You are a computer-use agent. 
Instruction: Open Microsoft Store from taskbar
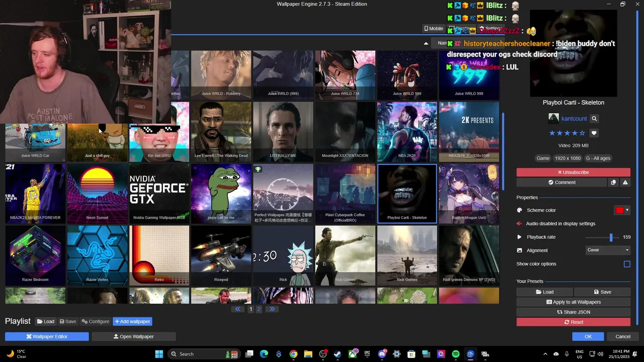(411, 354)
